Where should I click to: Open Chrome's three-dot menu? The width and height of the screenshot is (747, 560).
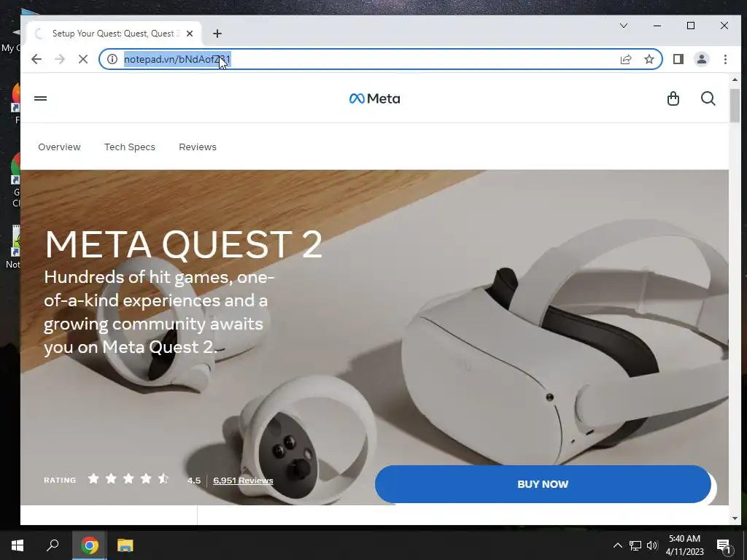point(725,59)
